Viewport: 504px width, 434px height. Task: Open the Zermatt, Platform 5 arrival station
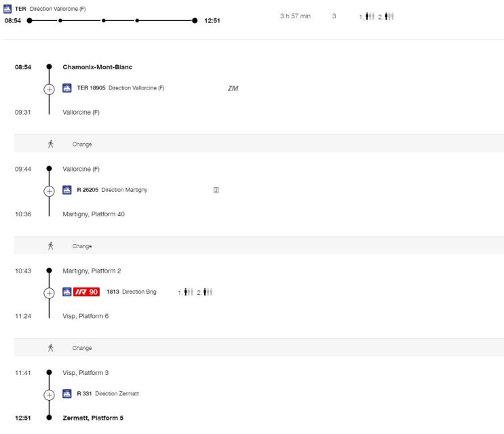(93, 418)
